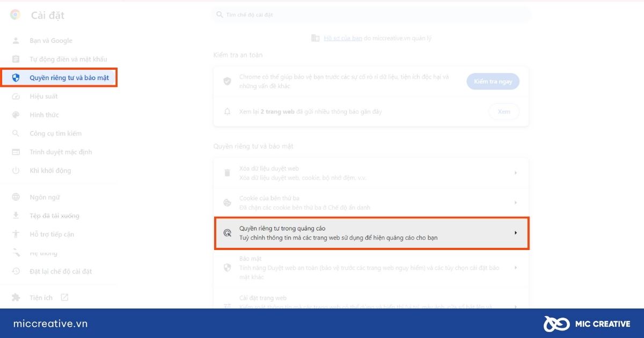This screenshot has height=338, width=644.
Task: Click the Xem button for notifications
Action: [504, 112]
